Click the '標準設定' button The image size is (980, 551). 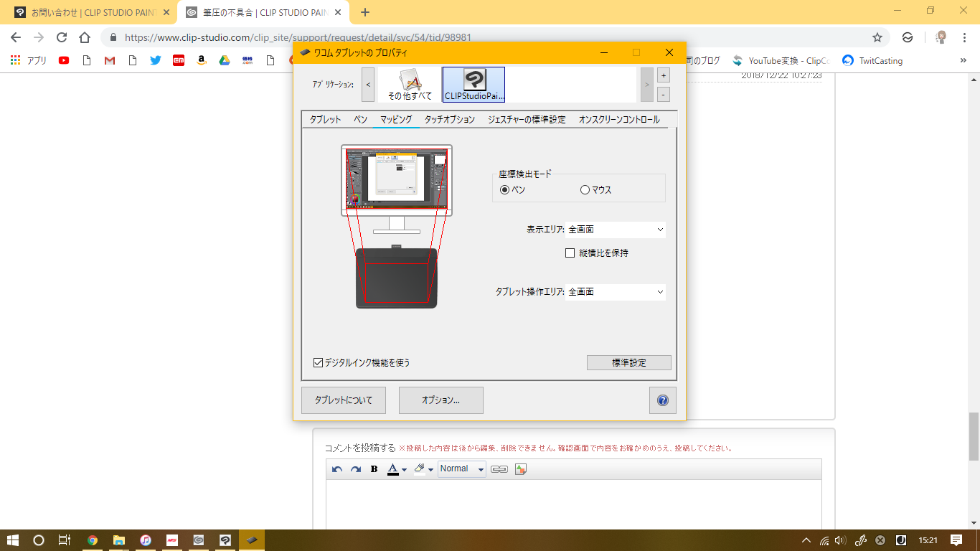click(629, 362)
